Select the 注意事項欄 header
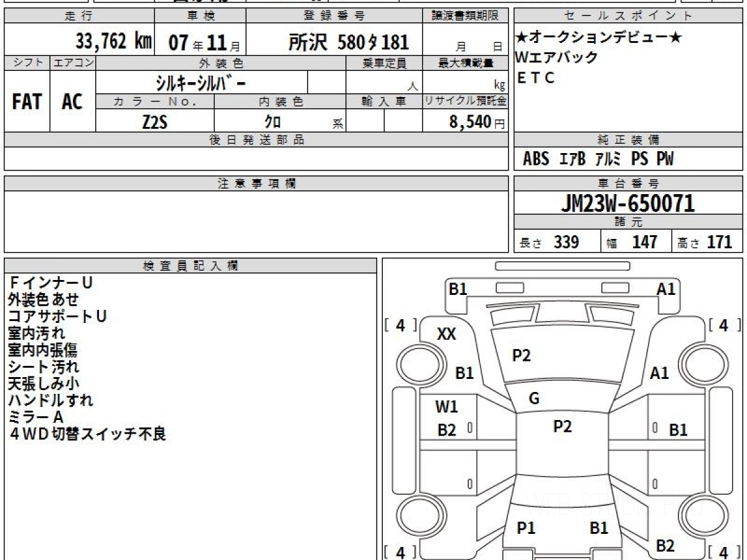The height and width of the screenshot is (560, 747). point(256,184)
